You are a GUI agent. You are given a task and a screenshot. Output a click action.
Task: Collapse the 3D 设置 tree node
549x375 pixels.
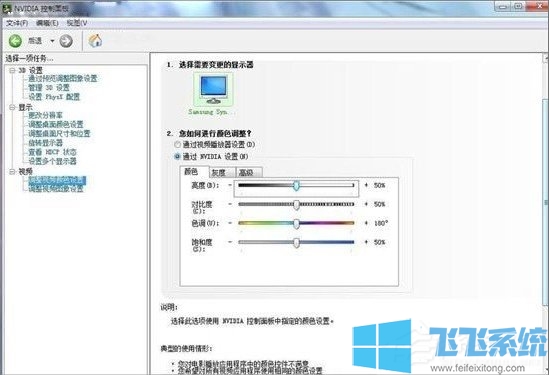pos(12,70)
